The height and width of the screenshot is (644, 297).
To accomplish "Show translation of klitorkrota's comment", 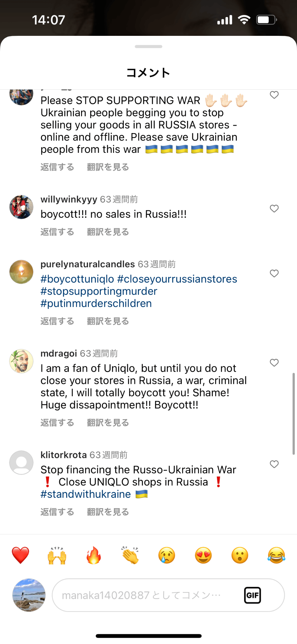I will tap(108, 512).
